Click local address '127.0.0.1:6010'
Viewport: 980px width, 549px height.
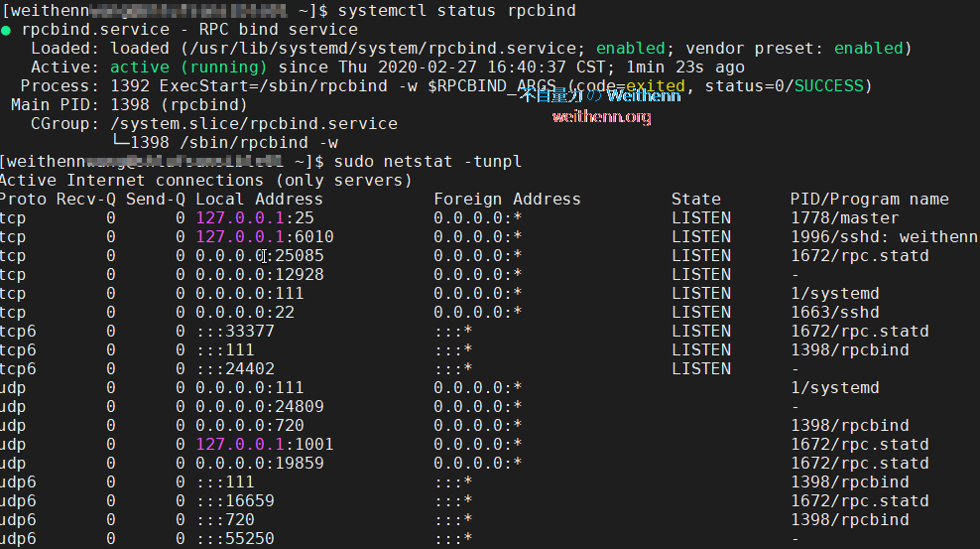pos(265,236)
